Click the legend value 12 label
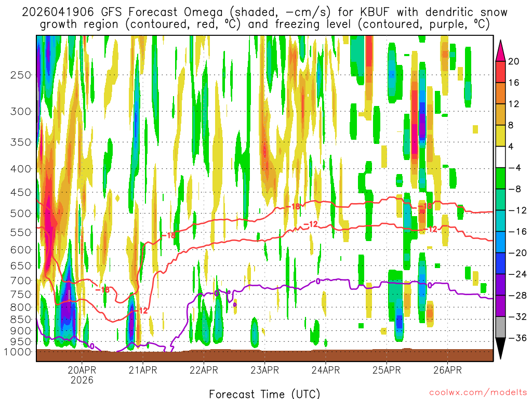The width and height of the screenshot is (532, 399). [x=513, y=104]
